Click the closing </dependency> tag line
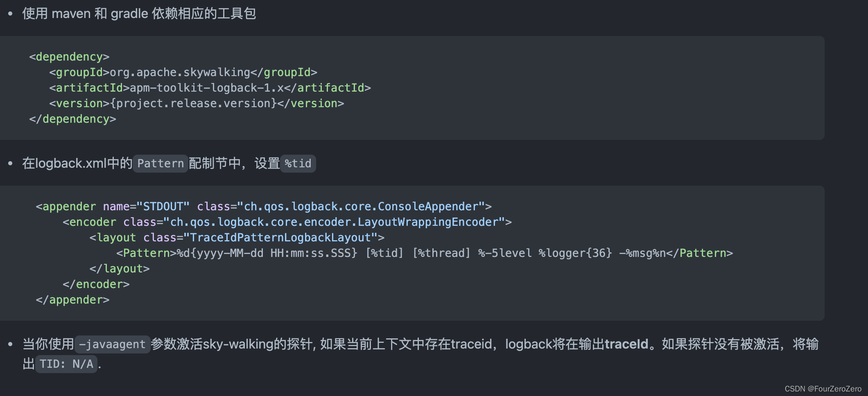868x396 pixels. click(72, 119)
